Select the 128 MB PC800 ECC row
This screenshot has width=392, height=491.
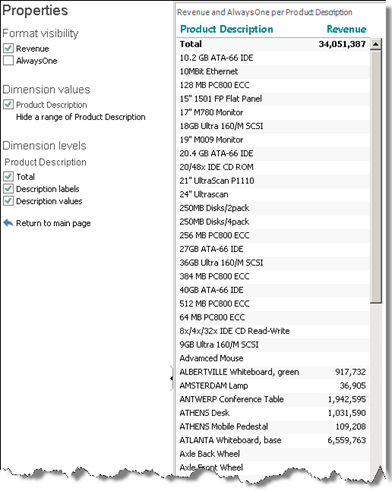point(273,85)
